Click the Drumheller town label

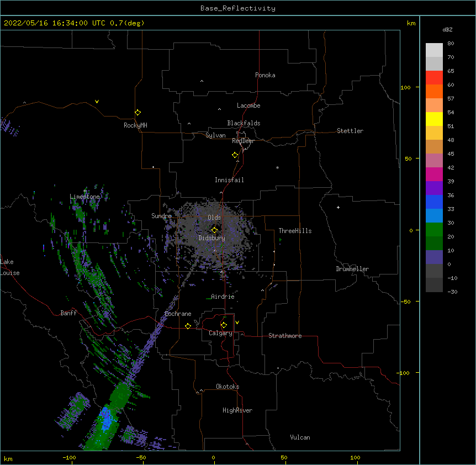(x=352, y=269)
